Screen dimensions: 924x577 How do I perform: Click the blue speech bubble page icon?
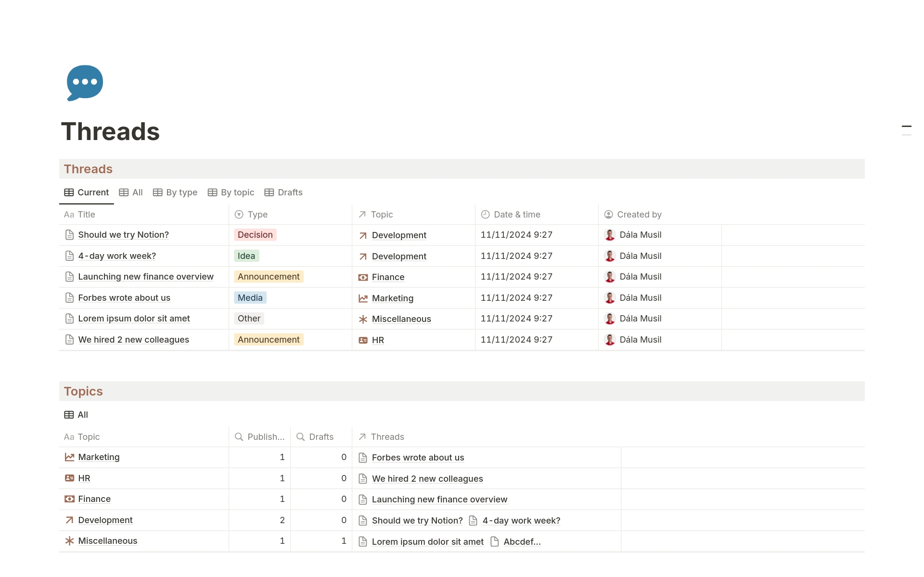85,83
